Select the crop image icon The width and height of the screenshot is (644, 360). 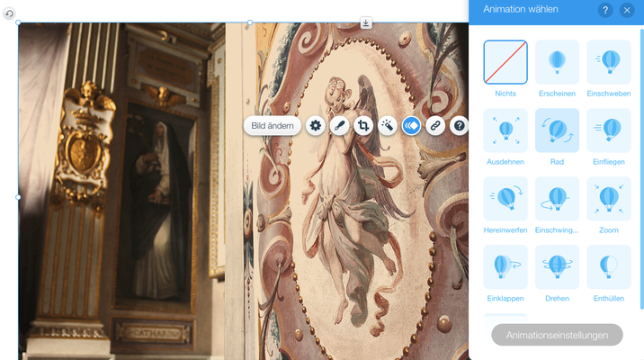point(363,126)
